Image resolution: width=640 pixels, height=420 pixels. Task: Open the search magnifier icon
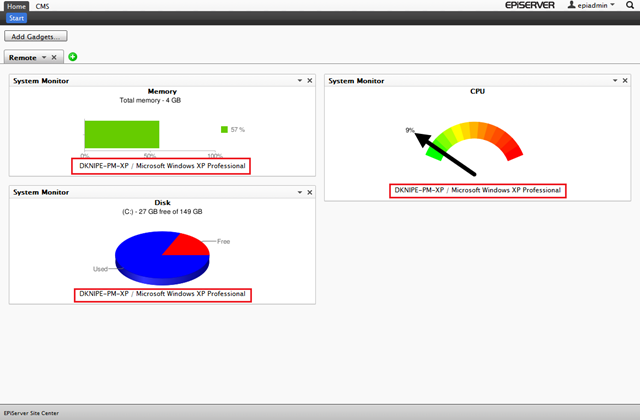[628, 6]
